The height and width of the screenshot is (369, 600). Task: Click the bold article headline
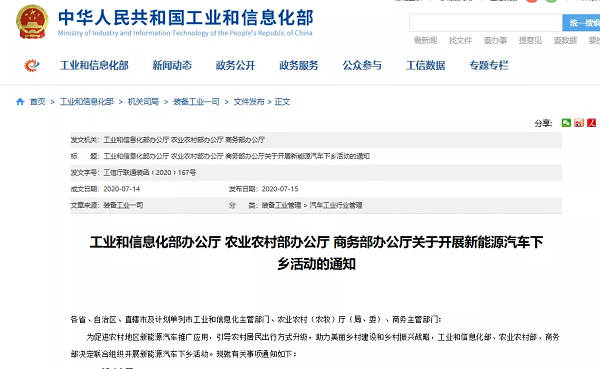click(x=316, y=253)
